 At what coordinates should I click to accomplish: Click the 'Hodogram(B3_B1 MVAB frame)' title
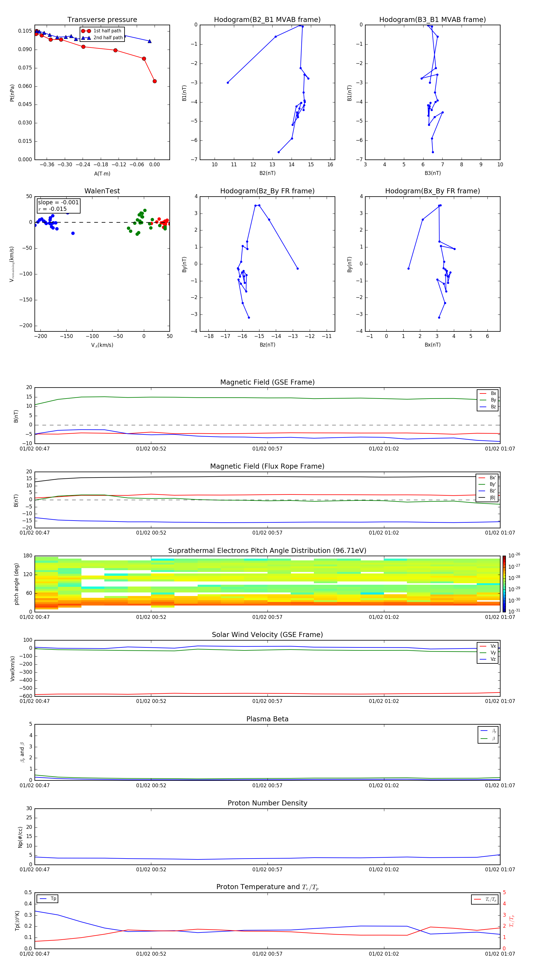[432, 20]
